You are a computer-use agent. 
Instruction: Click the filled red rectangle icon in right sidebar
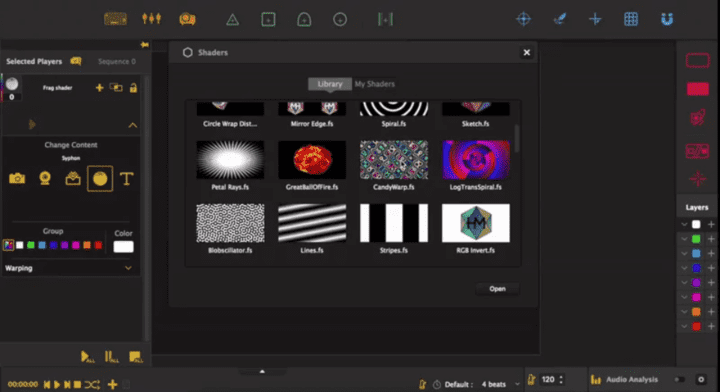[x=698, y=89]
